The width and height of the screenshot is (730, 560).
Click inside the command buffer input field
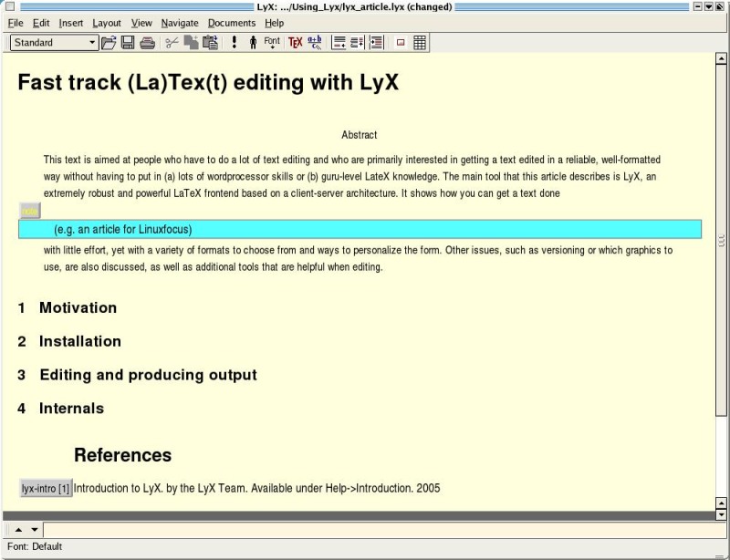click(x=365, y=530)
